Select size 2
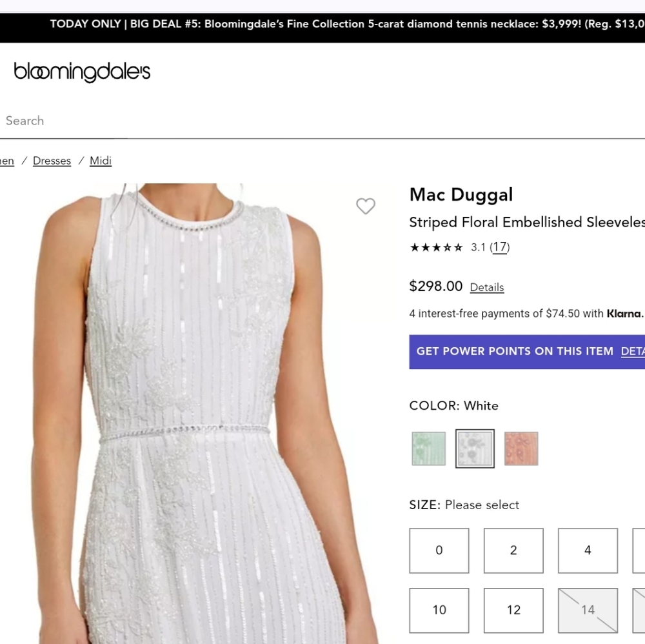The width and height of the screenshot is (645, 644). [x=513, y=550]
